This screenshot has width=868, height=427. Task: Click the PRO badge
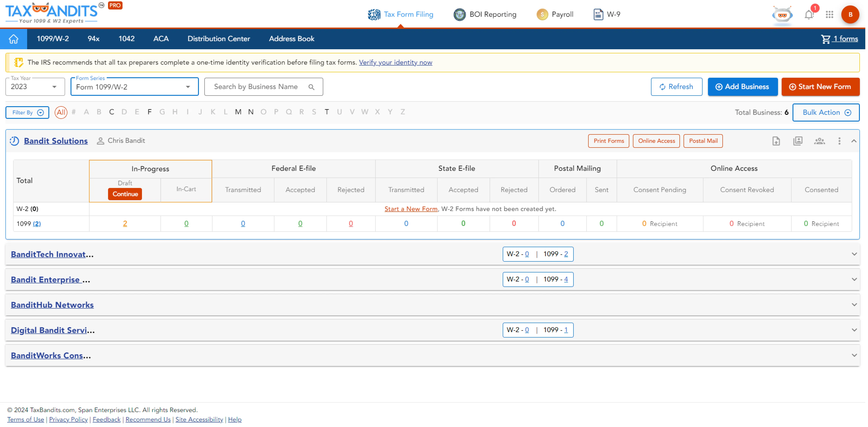(115, 5)
